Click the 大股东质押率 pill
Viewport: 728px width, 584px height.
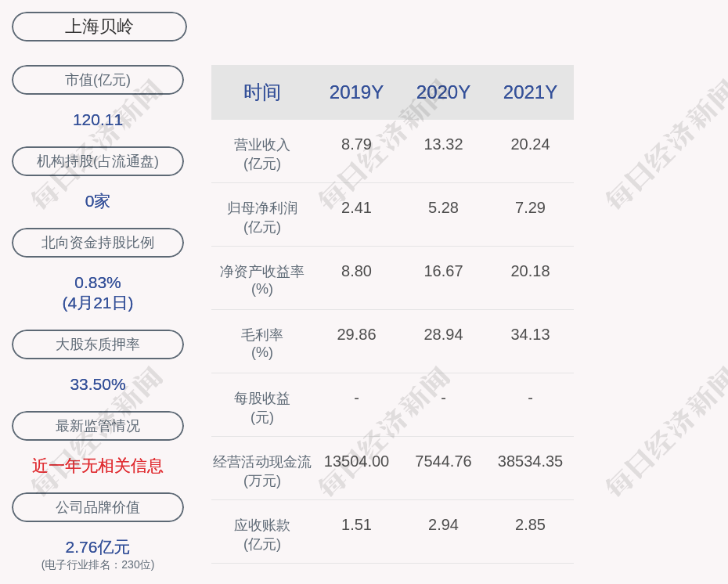[x=98, y=344]
